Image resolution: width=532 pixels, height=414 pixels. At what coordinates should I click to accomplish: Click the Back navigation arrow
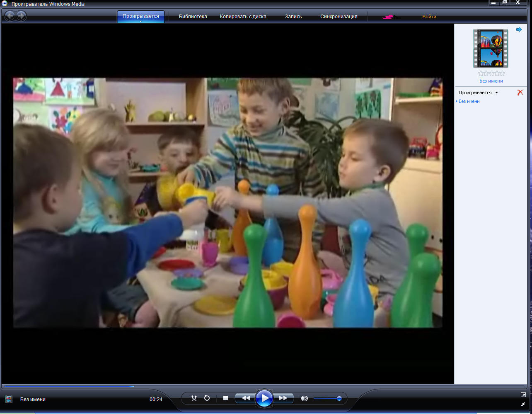click(x=10, y=16)
